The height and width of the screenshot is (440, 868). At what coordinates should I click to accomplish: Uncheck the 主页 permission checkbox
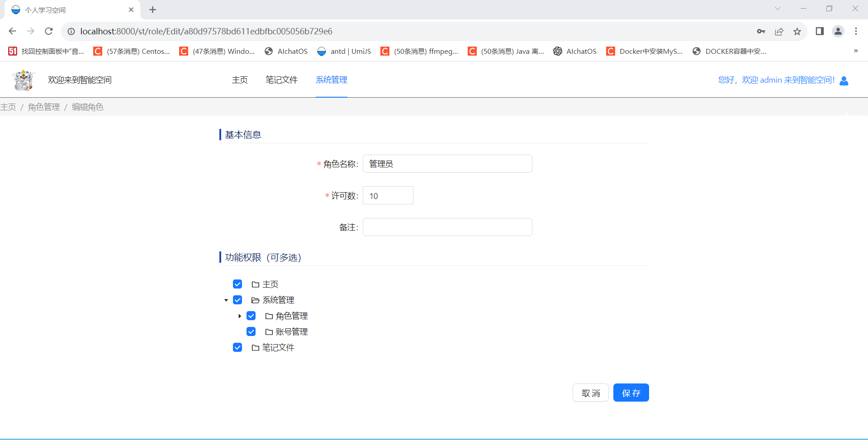(237, 284)
